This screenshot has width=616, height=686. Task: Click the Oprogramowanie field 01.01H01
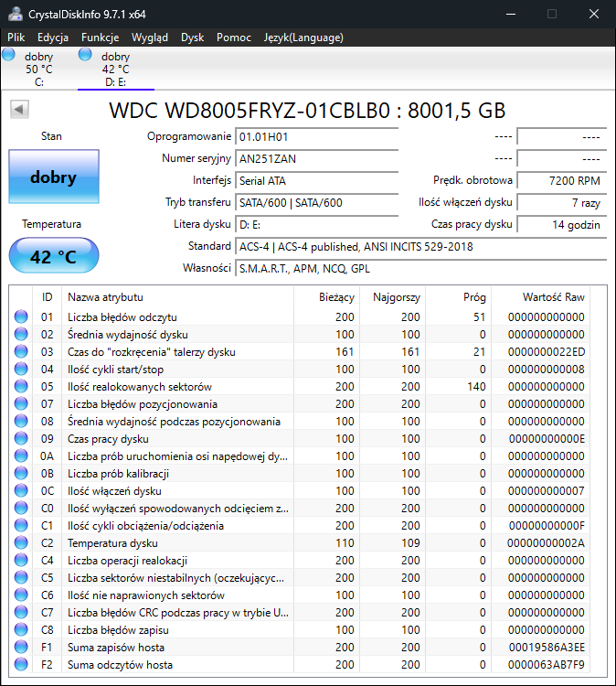(317, 136)
